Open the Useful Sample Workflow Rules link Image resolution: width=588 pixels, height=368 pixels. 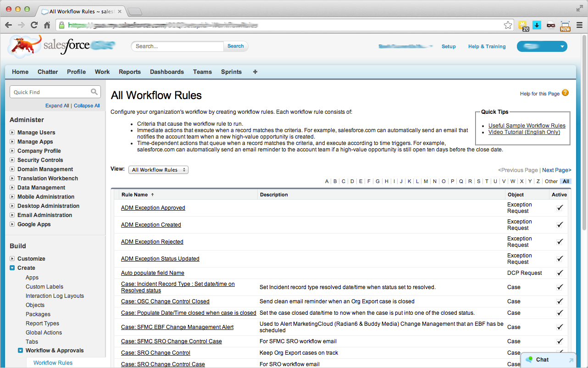click(527, 125)
